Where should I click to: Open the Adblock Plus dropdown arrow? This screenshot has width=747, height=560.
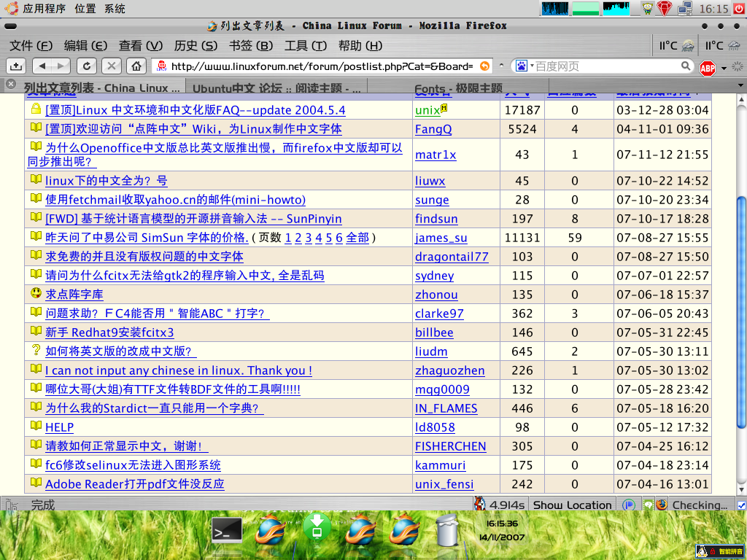pyautogui.click(x=724, y=69)
